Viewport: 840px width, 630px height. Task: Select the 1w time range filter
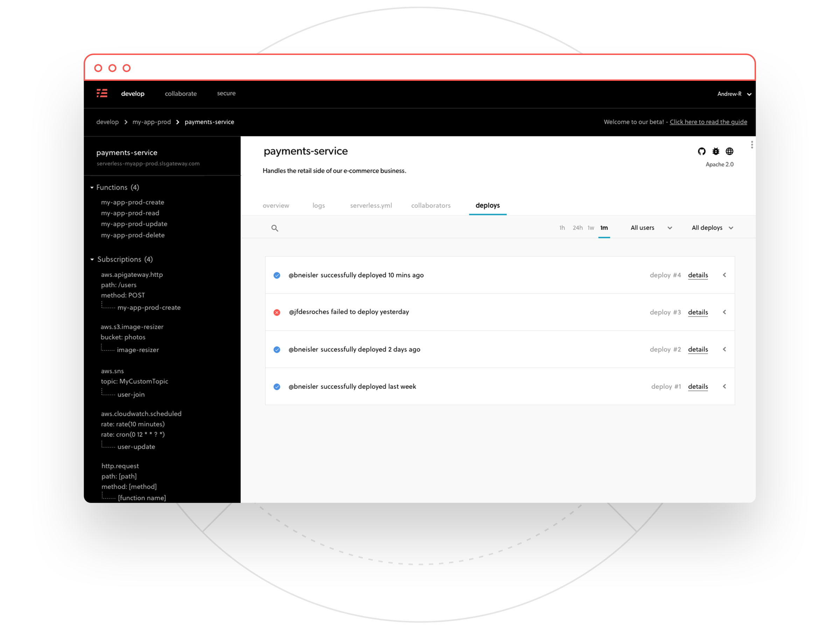point(590,228)
